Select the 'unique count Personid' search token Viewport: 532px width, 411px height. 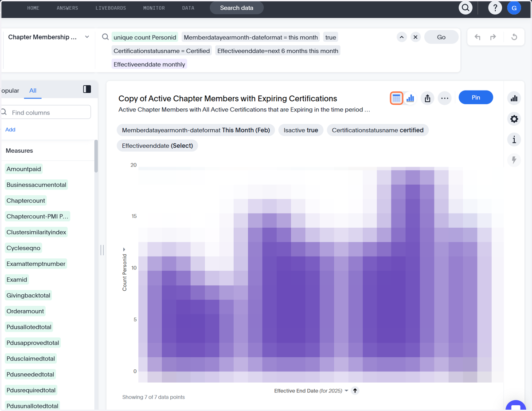(x=145, y=37)
